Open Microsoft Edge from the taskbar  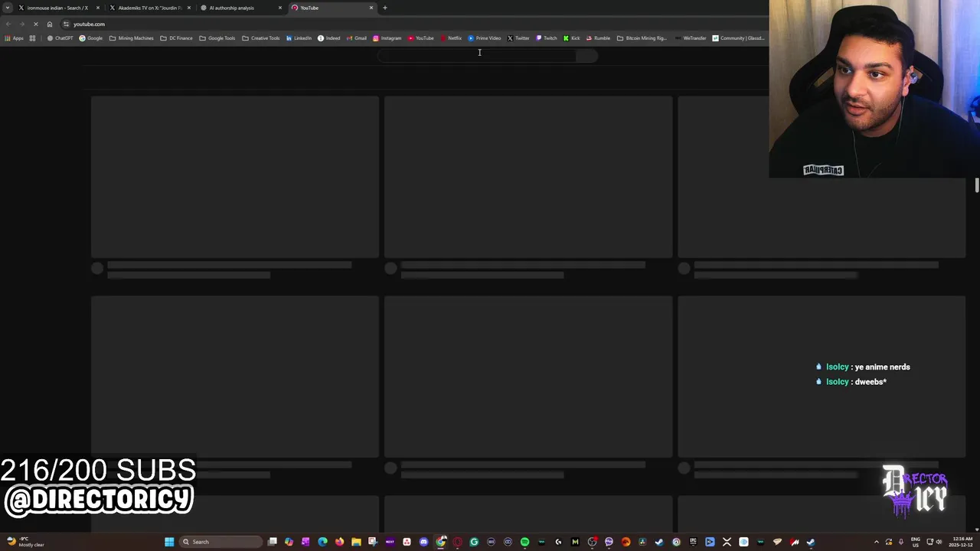pos(322,542)
